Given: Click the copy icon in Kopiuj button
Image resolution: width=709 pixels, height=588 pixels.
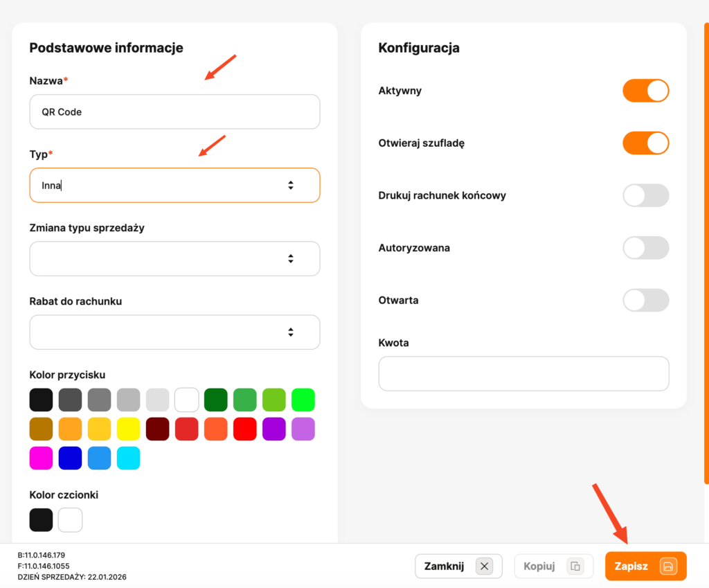Looking at the screenshot, I should click(575, 566).
